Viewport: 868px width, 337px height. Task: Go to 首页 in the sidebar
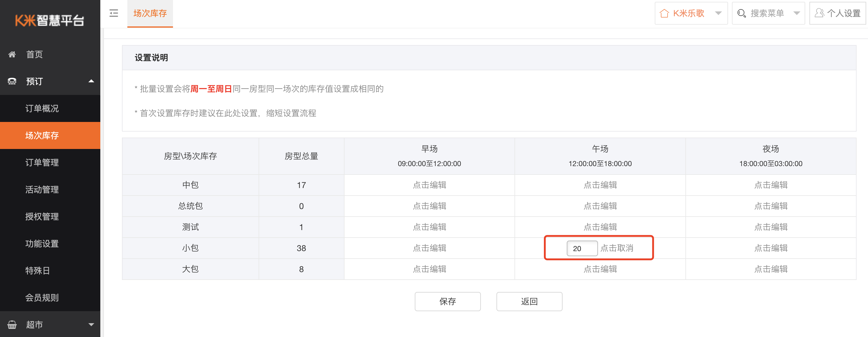[50, 54]
